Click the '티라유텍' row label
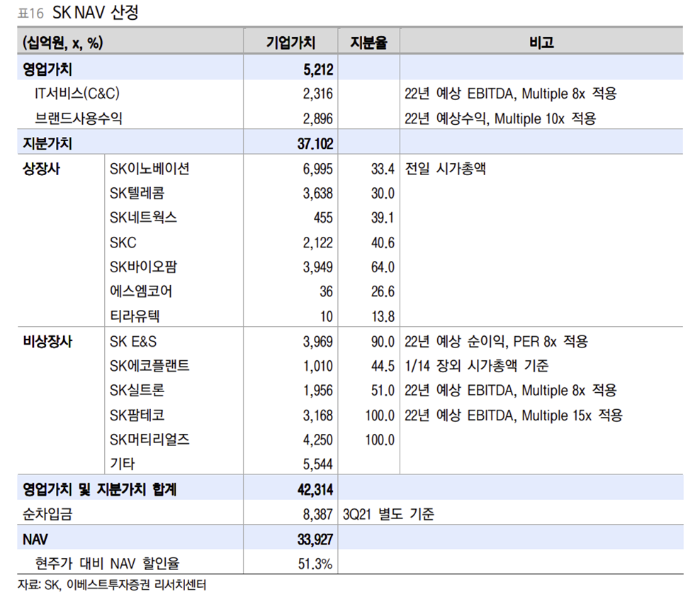Screen dimensions: 700x602 click(x=135, y=316)
